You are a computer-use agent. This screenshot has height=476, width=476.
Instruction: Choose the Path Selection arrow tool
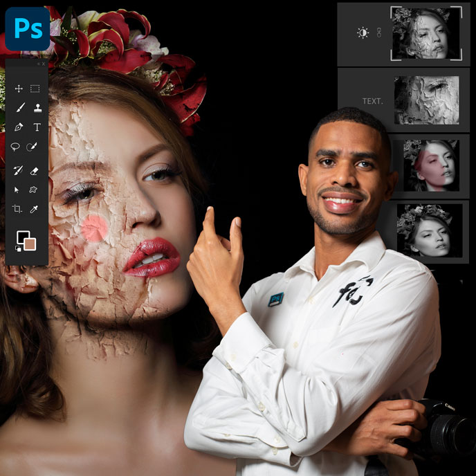pyautogui.click(x=17, y=190)
